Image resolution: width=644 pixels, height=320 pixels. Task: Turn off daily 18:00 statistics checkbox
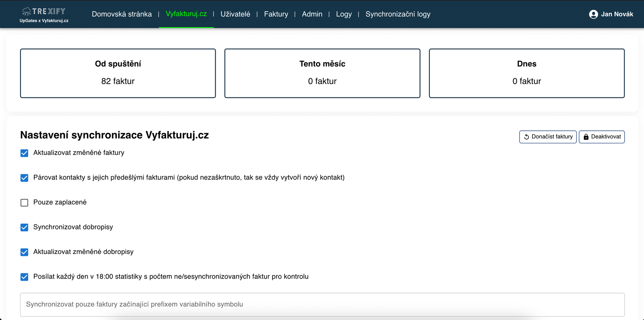[25, 277]
